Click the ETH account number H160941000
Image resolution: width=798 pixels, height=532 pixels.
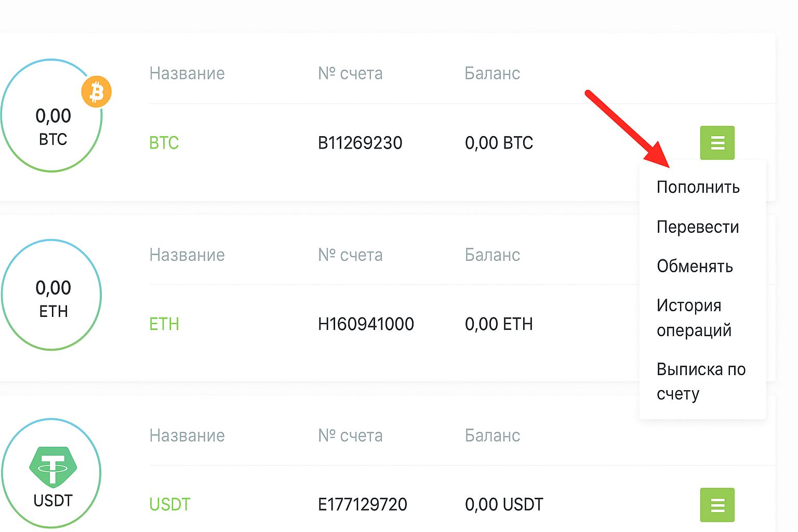tap(367, 324)
